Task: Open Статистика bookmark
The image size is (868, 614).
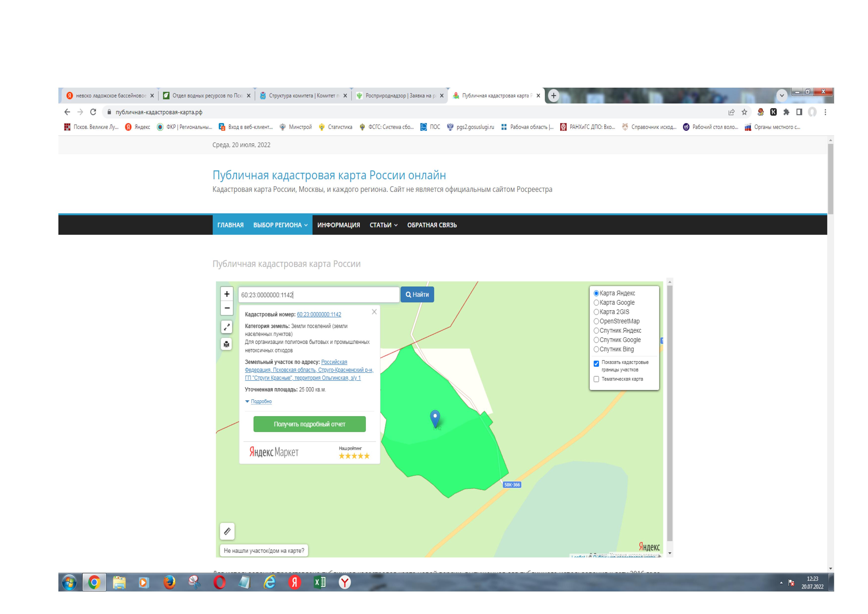Action: tap(336, 127)
